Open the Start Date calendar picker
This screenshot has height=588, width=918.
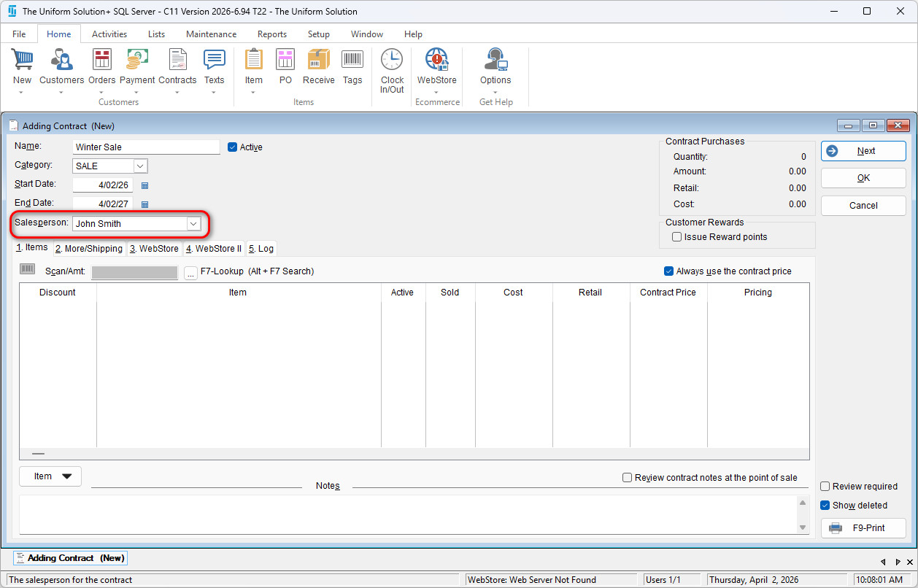pos(144,186)
